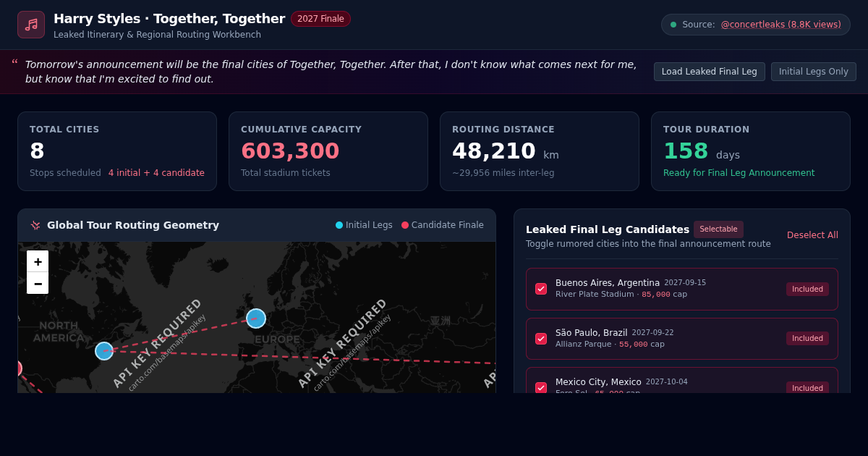Click the Selectable tag
Viewport: 868px width, 456px height.
tap(718, 229)
